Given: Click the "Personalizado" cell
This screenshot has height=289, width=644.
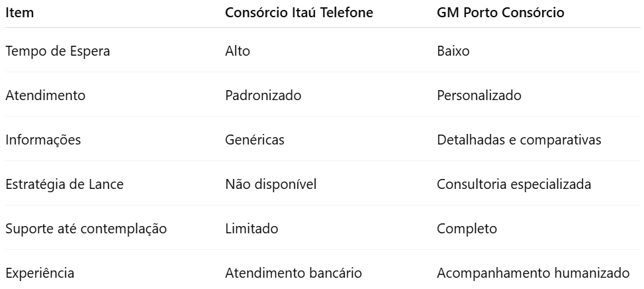Looking at the screenshot, I should (479, 95).
